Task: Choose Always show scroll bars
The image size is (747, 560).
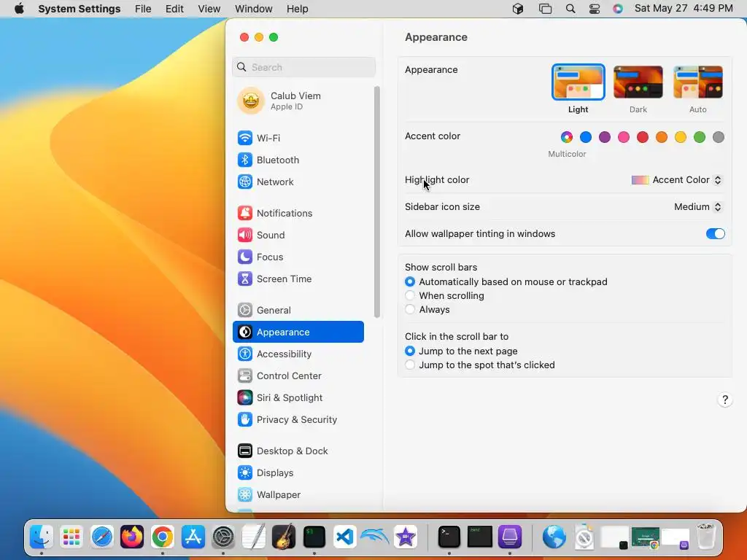Action: click(x=410, y=309)
